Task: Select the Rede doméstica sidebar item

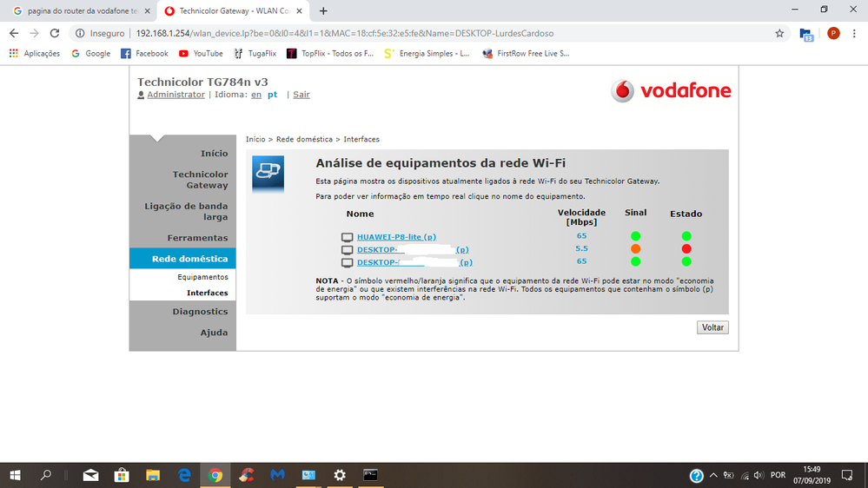Action: 182,259
